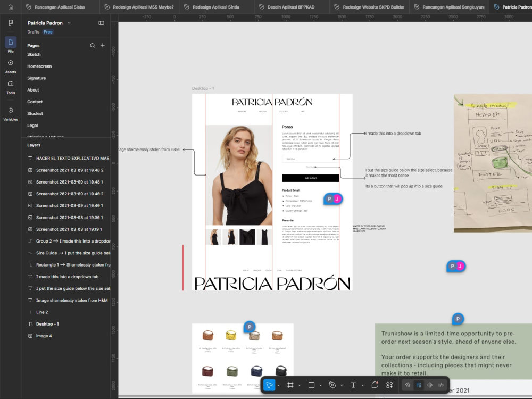Switch to Dev Mode code toggle

pos(440,385)
